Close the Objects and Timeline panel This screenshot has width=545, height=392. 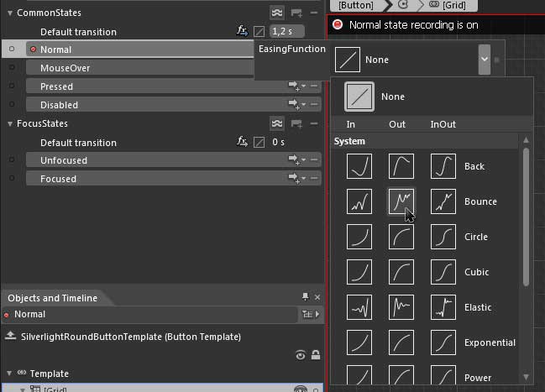[317, 297]
